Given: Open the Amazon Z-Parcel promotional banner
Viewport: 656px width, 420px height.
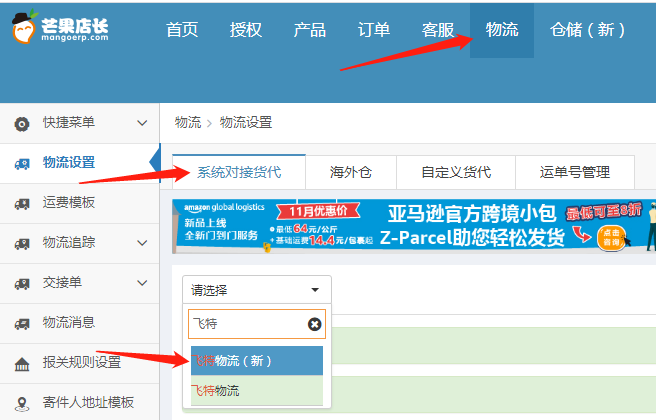Looking at the screenshot, I should pos(414,226).
